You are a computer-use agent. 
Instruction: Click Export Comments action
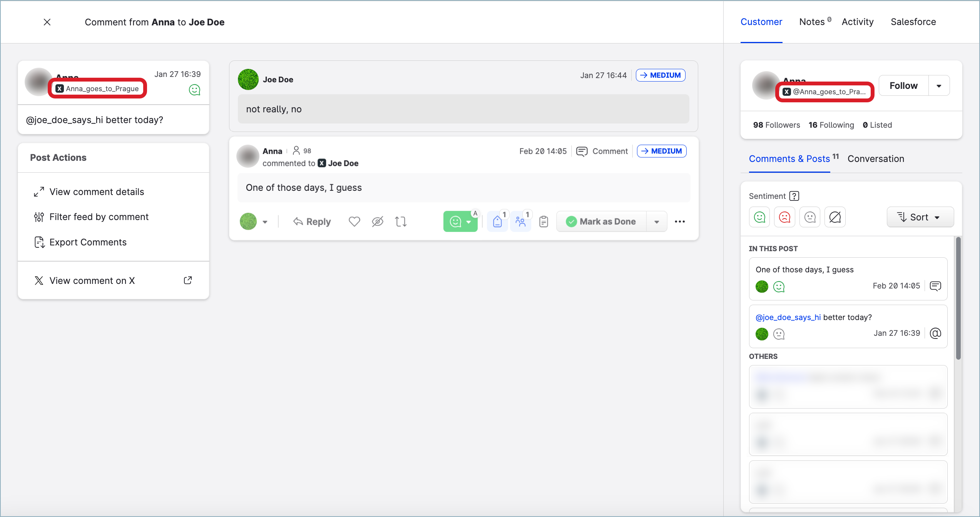click(88, 242)
